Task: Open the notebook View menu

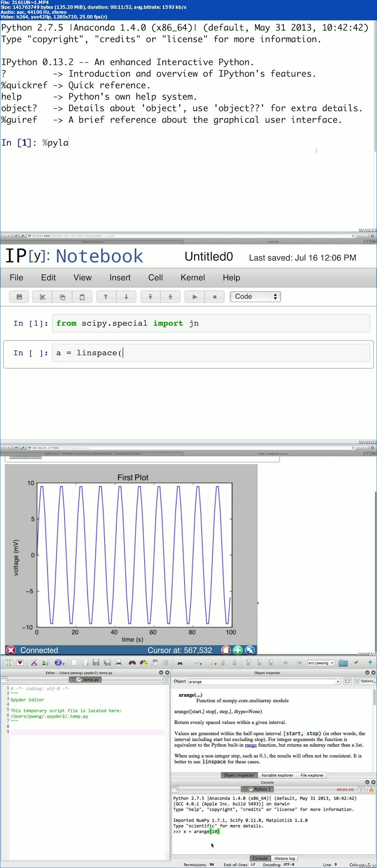Action: click(82, 278)
